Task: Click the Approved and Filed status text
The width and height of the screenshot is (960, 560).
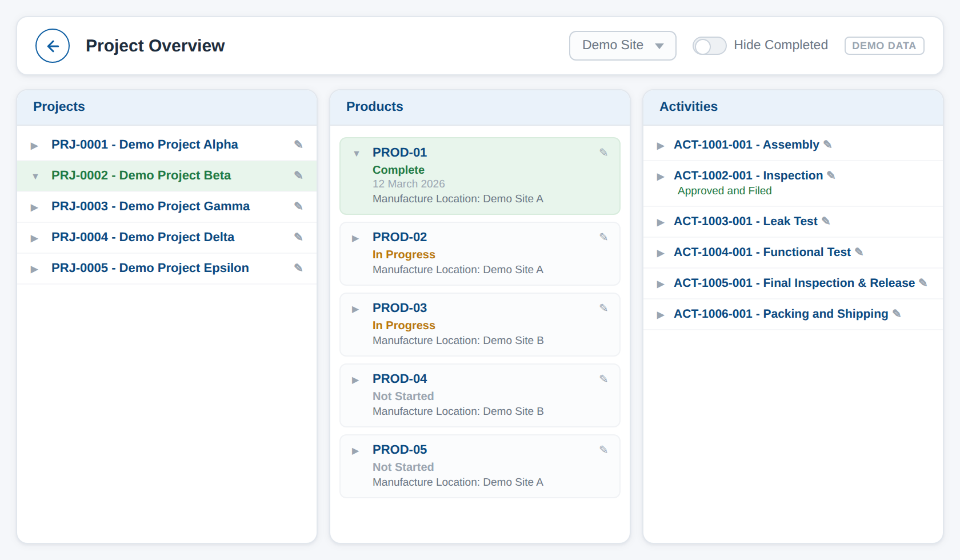Action: tap(725, 191)
